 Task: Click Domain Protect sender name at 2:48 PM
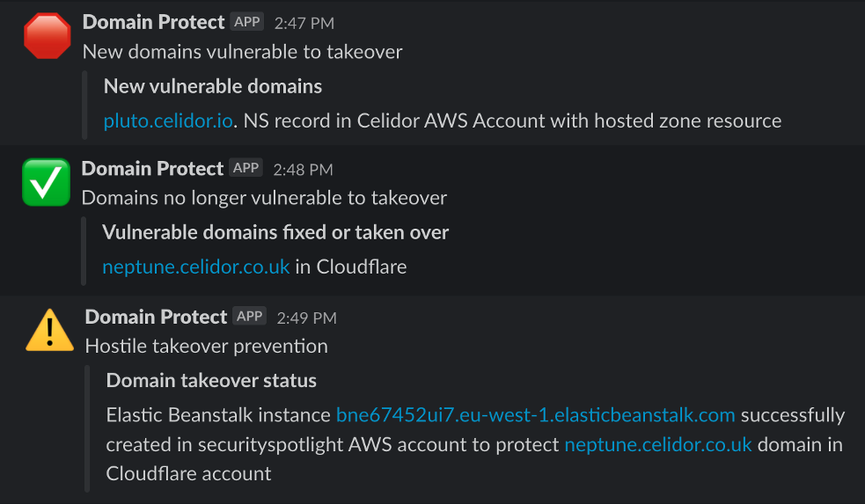(152, 169)
